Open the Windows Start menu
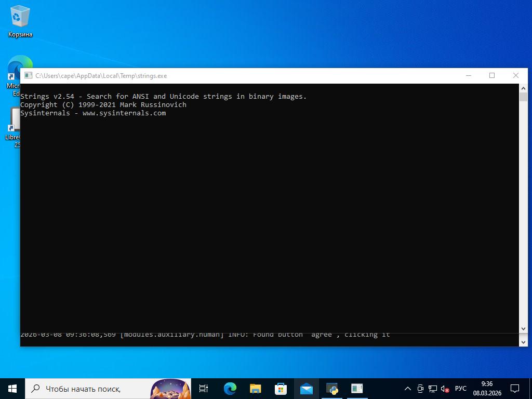The width and height of the screenshot is (532, 399). coord(12,389)
